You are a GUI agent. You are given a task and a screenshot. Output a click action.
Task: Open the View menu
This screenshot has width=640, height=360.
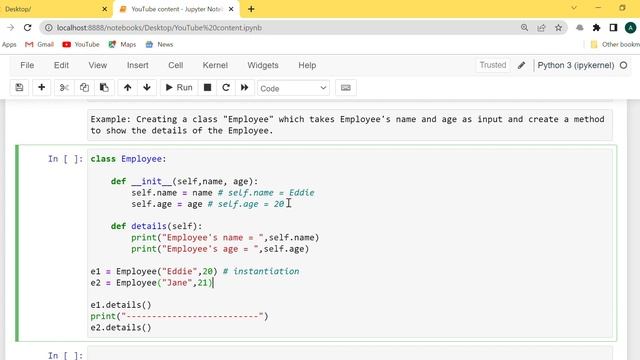pyautogui.click(x=98, y=65)
